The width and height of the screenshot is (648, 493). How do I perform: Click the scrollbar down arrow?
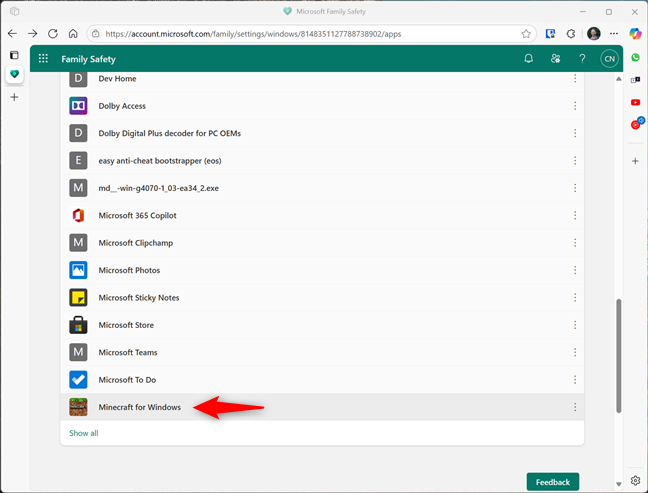[619, 483]
